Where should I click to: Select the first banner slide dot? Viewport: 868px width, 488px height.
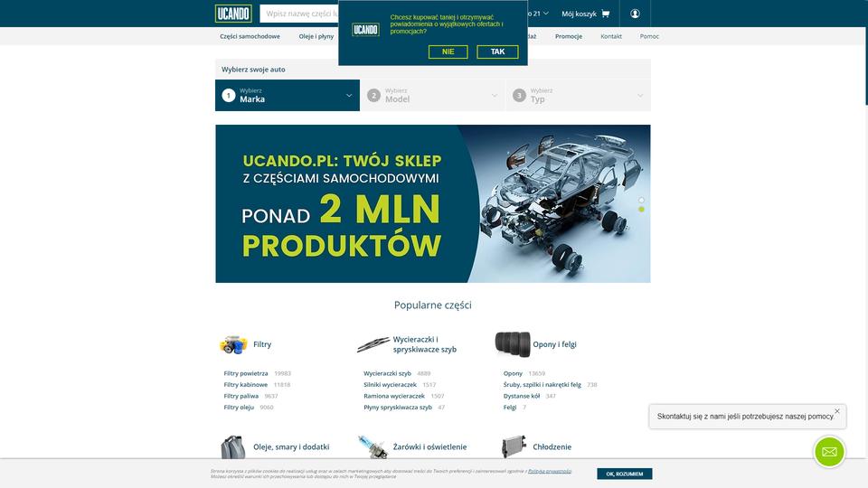click(x=641, y=200)
